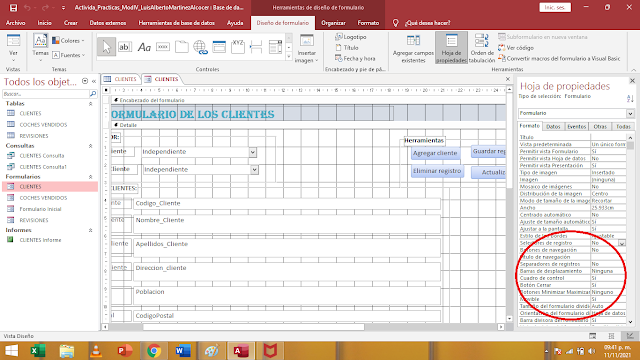The height and width of the screenshot is (360, 640).
Task: Select CLIENTES Consulta1 query
Action: tap(43, 167)
